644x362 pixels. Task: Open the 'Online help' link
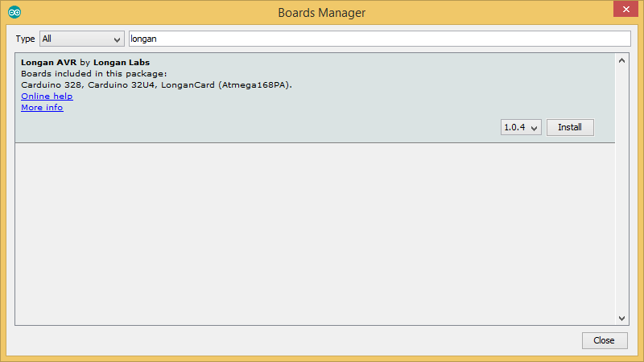coord(47,96)
